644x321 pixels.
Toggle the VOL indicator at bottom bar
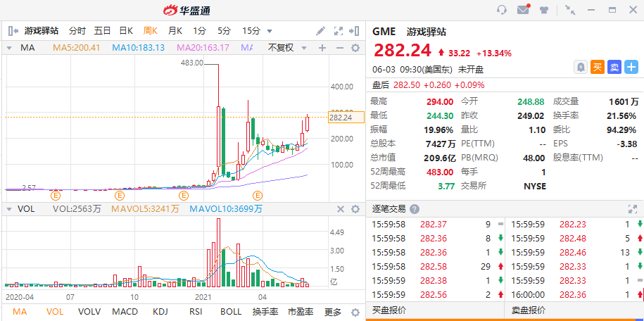coord(55,312)
